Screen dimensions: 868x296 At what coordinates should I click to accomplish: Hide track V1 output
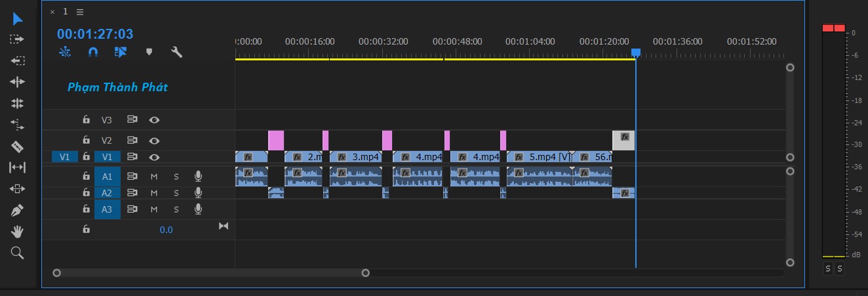coord(154,157)
